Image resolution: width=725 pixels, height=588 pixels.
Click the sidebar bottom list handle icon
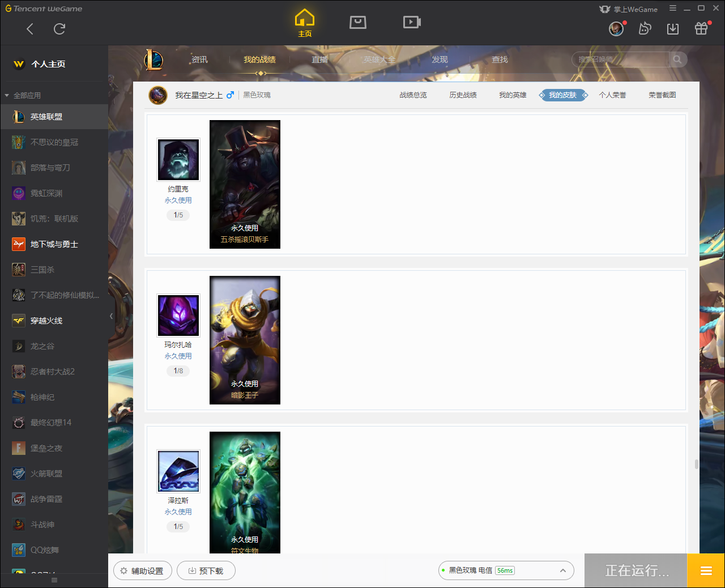54,580
